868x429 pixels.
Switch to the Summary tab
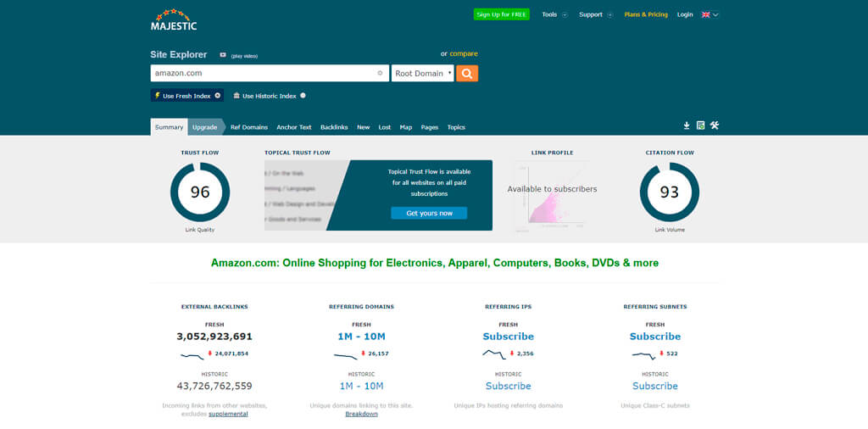(x=169, y=127)
